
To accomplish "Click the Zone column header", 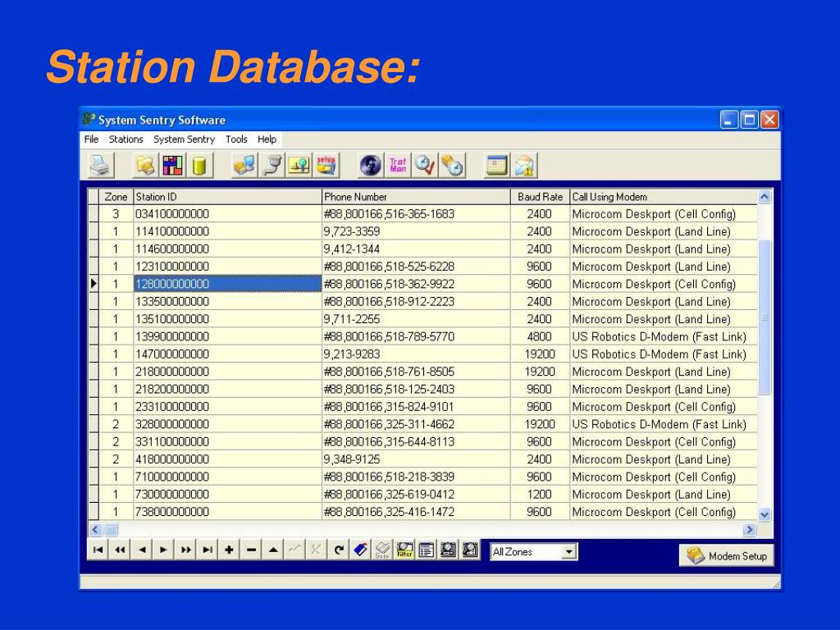I will [x=116, y=197].
